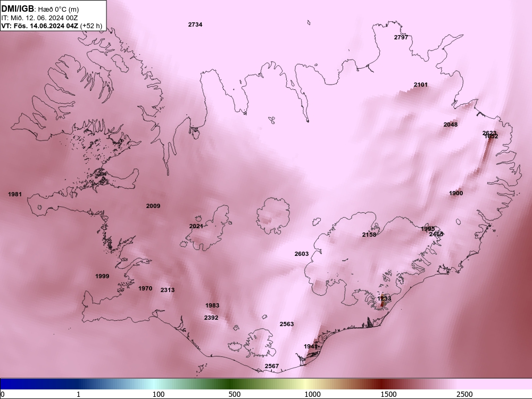Viewport: 532px width, 399px height.
Task: Select the 2500 label on the color scale
Action: pos(464,394)
